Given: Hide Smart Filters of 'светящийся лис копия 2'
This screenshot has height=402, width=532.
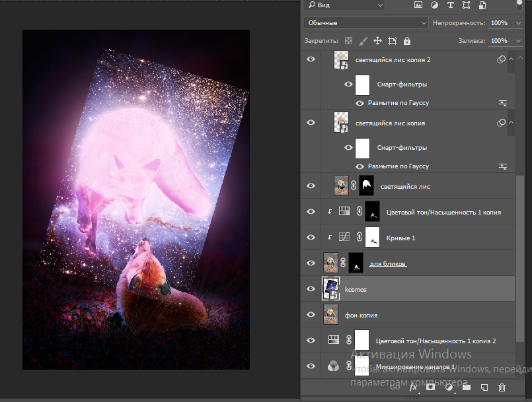Looking at the screenshot, I should [348, 84].
